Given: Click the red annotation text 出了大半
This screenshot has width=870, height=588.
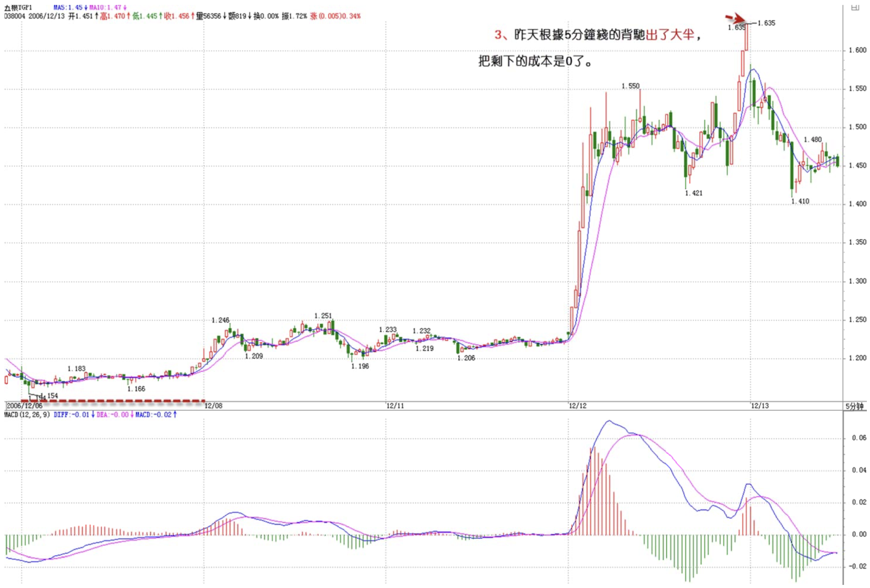Looking at the screenshot, I should tap(670, 35).
